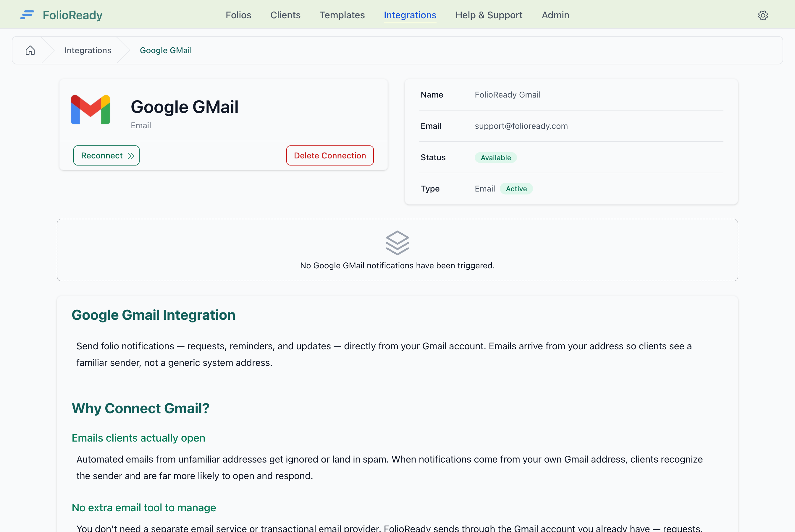Click the FolioReady logo icon
Viewport: 795px width, 532px height.
27,15
